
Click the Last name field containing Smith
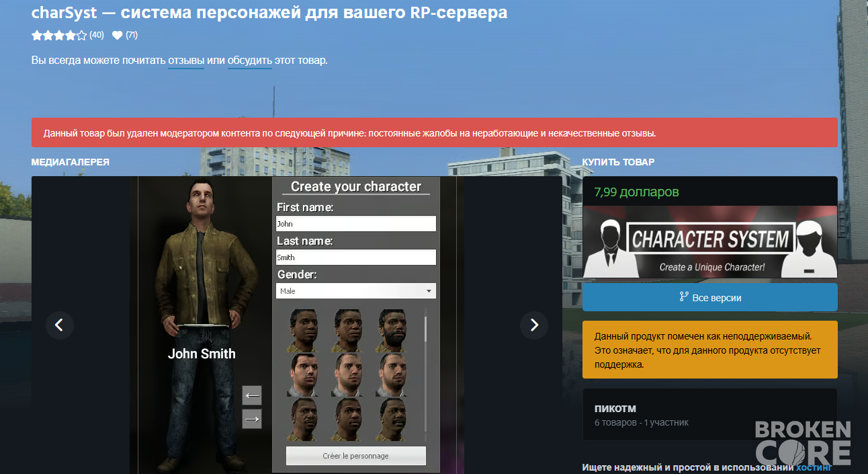tap(356, 258)
